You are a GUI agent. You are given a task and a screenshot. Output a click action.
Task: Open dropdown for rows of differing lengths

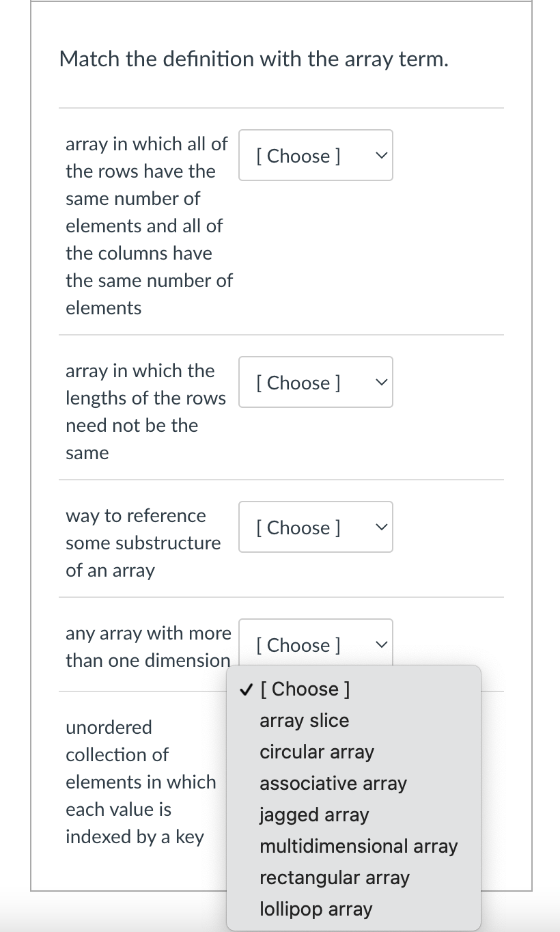coord(315,383)
